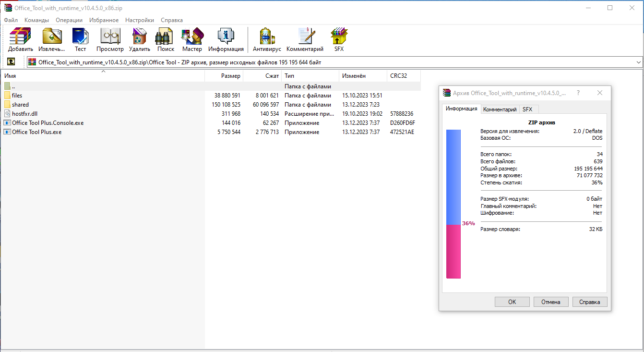Click the Удалить (Delete) toolbar icon

click(x=139, y=39)
